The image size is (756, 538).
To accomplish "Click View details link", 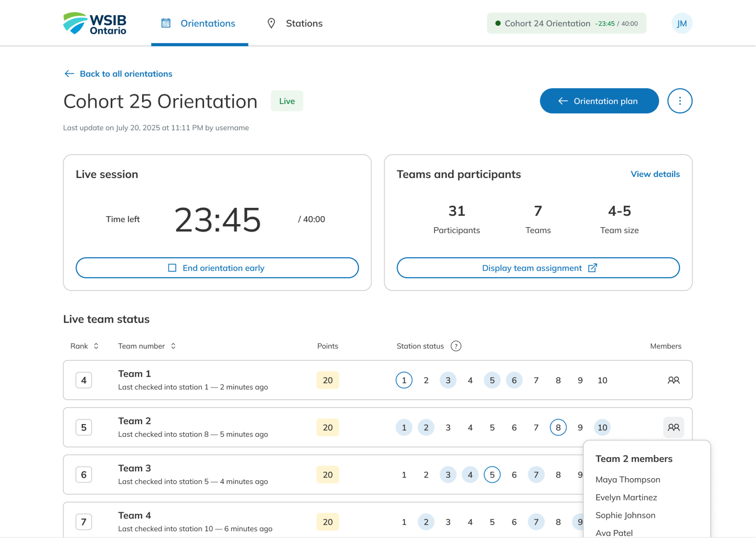I will pos(655,174).
